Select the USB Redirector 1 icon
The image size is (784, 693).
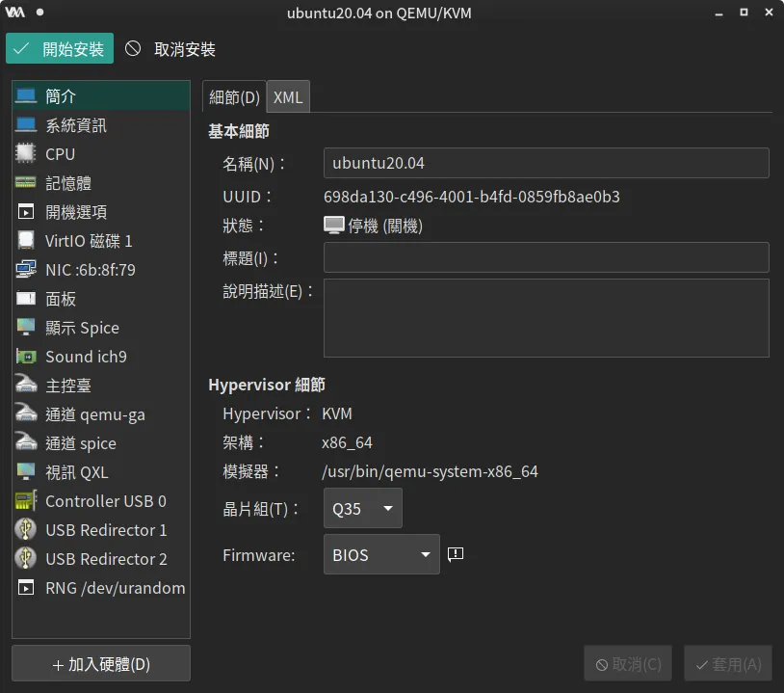point(26,530)
